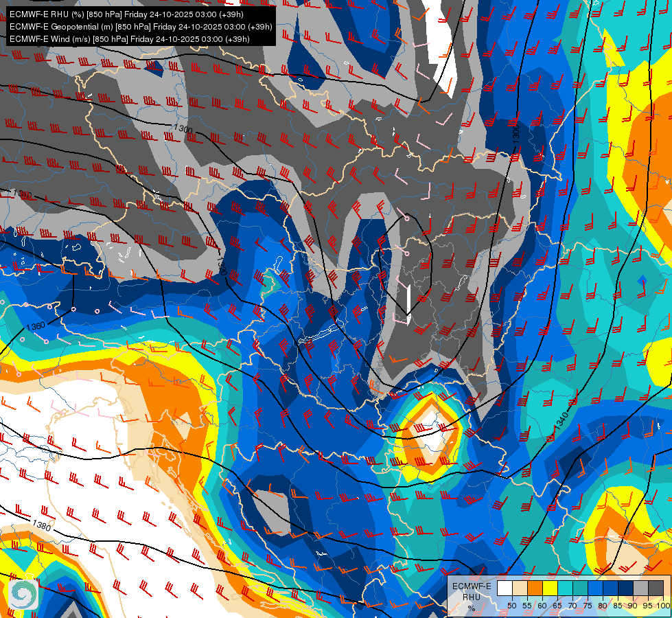Choose the bright blue 75-80 legend swatch
The width and height of the screenshot is (672, 618).
[596, 588]
